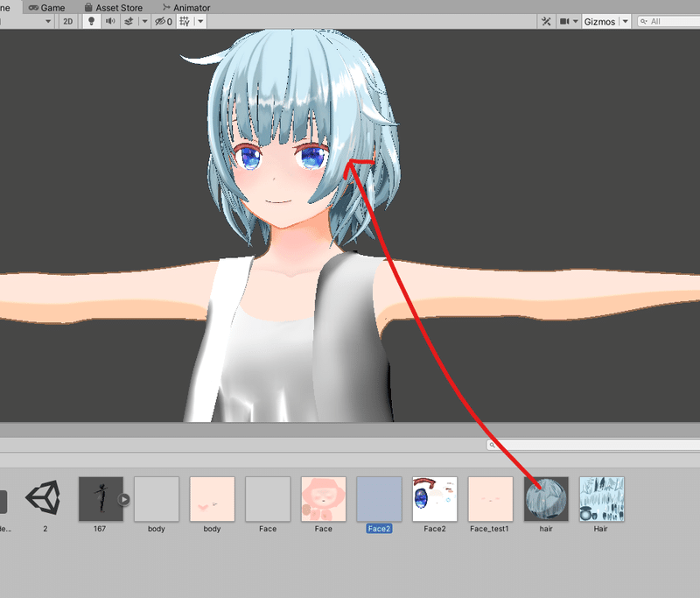The height and width of the screenshot is (598, 700).
Task: Click scene camera settings icon
Action: pyautogui.click(x=564, y=21)
